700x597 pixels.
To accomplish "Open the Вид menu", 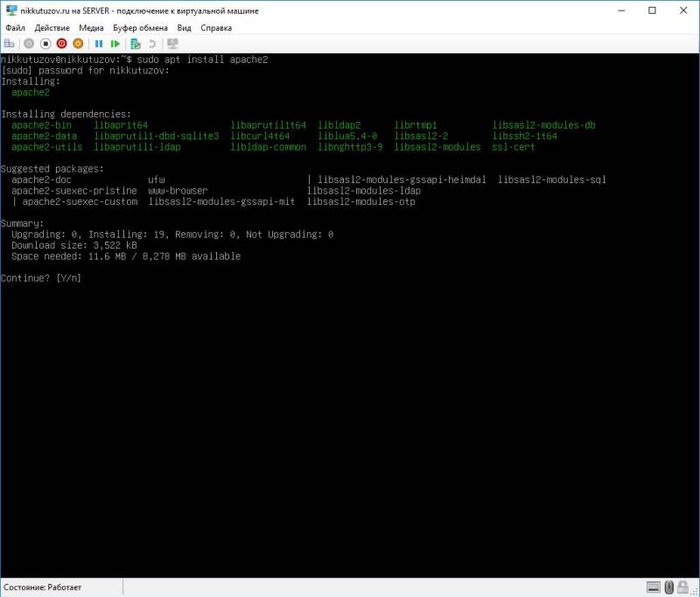I will coord(184,27).
